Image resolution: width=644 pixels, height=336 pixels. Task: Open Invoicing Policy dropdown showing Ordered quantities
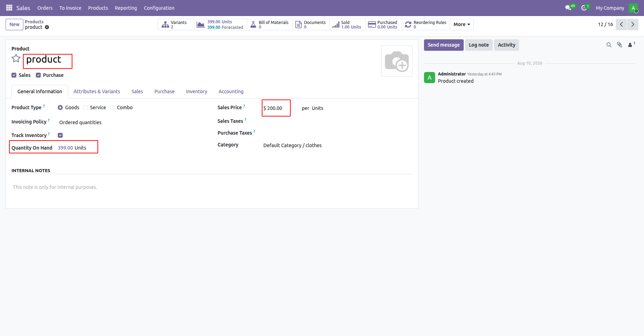(132, 122)
